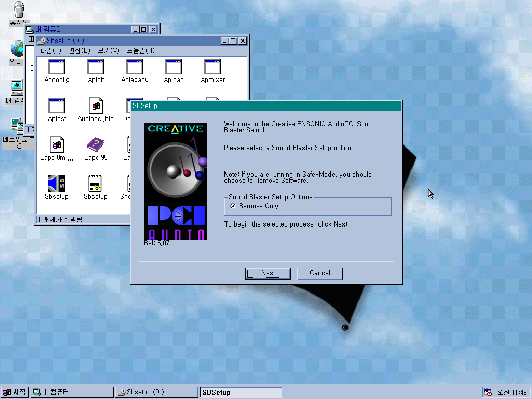532x399 pixels.
Task: Click the taskbar clock 오전 11:49
Action: (512, 392)
